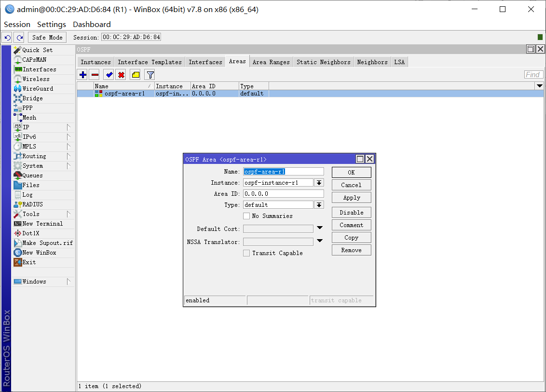Expand the Tools submenu
The image size is (546, 392).
pos(43,214)
